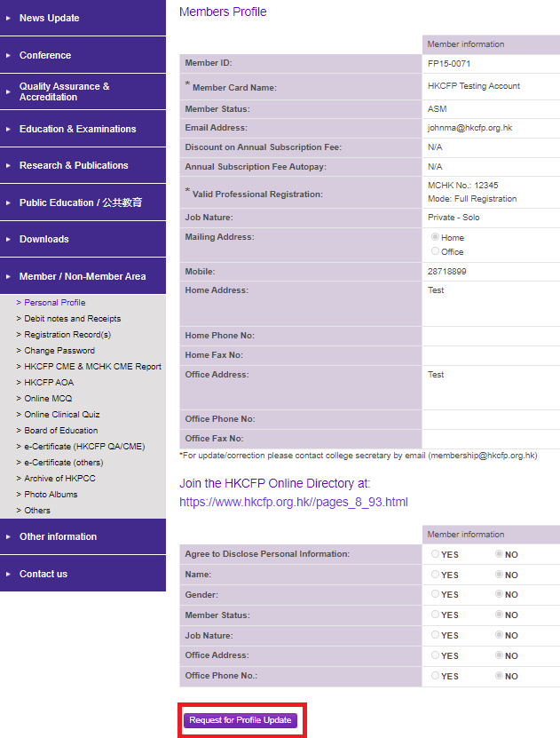Choose YES for directory Job Nature
This screenshot has width=560, height=738.
tap(435, 635)
